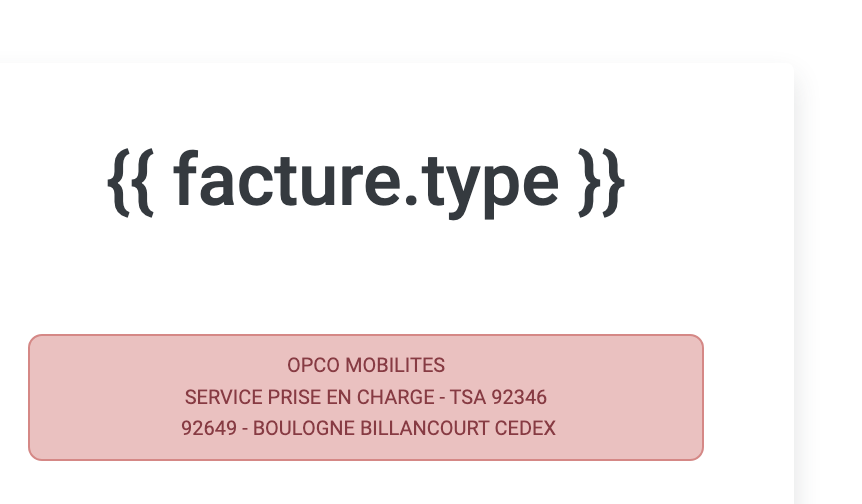Click the word BOULOGNE in the address
The width and height of the screenshot is (862, 504).
point(303,428)
